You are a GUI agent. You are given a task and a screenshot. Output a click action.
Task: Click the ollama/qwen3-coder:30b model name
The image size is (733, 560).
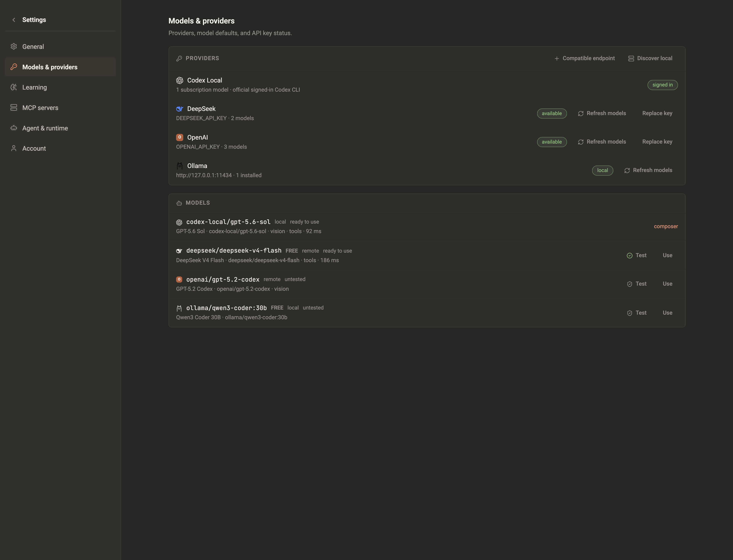coord(227,308)
